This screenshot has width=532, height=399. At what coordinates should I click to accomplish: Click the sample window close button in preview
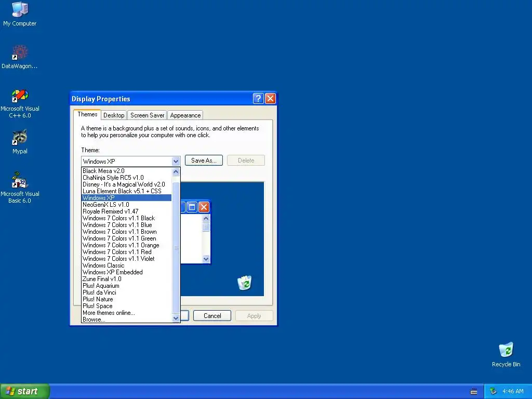point(204,207)
